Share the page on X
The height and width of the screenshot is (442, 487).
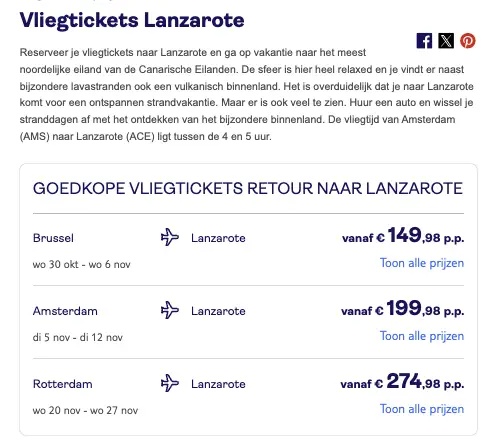[446, 41]
